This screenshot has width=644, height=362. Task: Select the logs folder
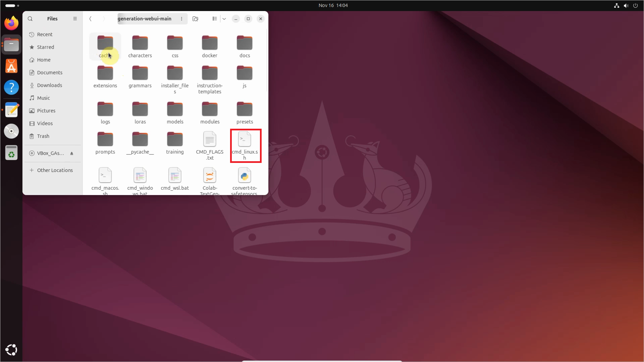point(105,113)
